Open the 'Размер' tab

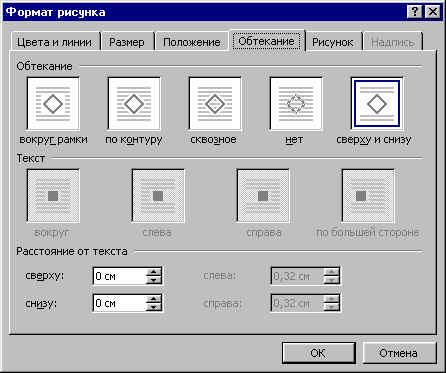pyautogui.click(x=127, y=42)
